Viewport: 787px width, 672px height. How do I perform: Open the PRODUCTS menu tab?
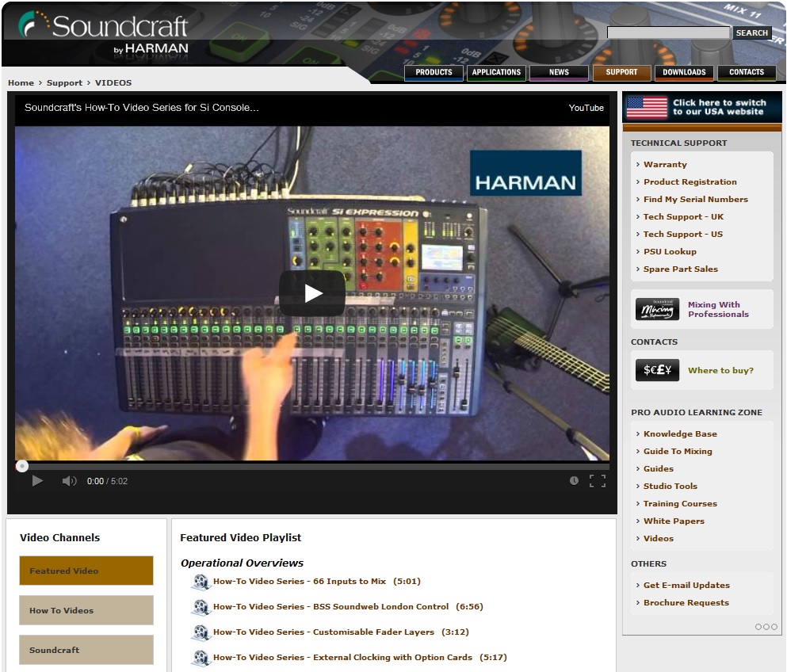pyautogui.click(x=434, y=72)
